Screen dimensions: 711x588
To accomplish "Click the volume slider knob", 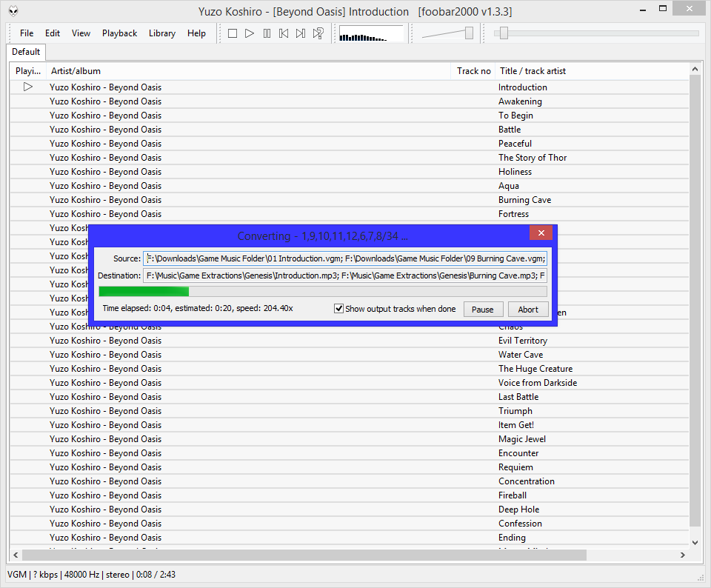I will 469,33.
